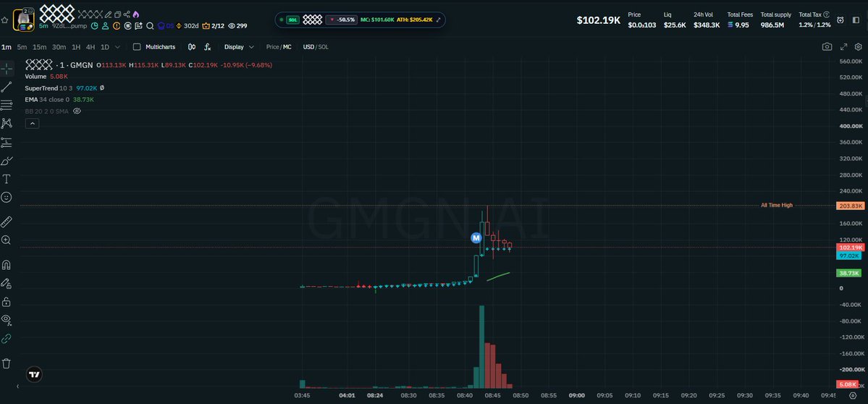Image resolution: width=868 pixels, height=404 pixels.
Task: Click the -50.5% drop badge
Action: point(340,20)
